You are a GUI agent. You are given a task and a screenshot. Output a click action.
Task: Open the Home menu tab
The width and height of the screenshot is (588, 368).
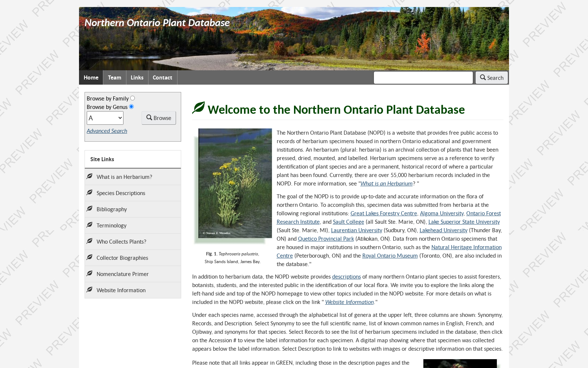click(91, 78)
